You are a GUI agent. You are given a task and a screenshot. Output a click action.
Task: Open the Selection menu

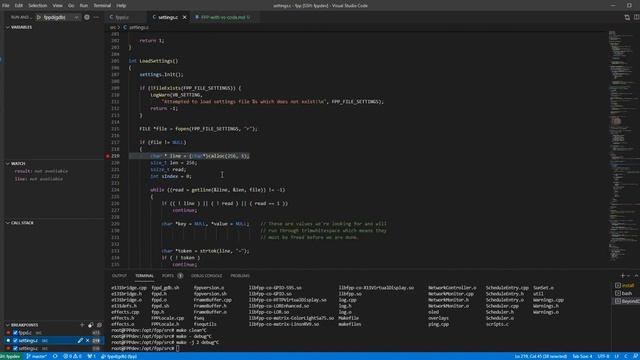pos(38,6)
